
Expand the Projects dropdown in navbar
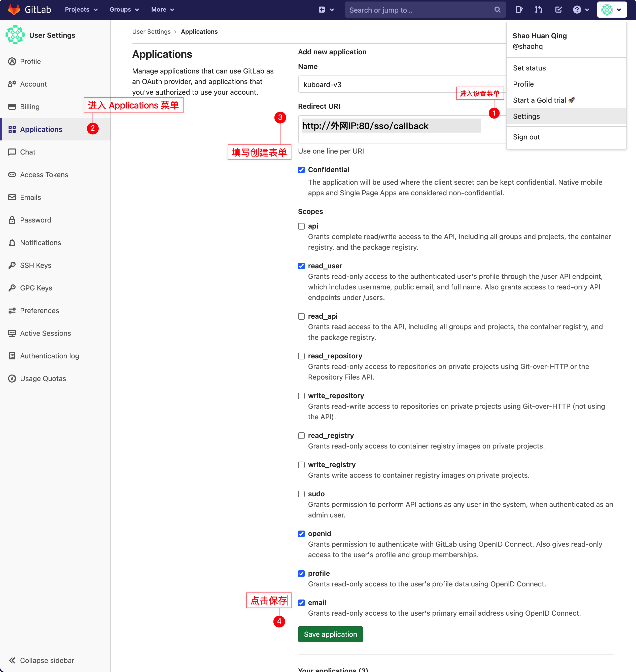coord(81,10)
